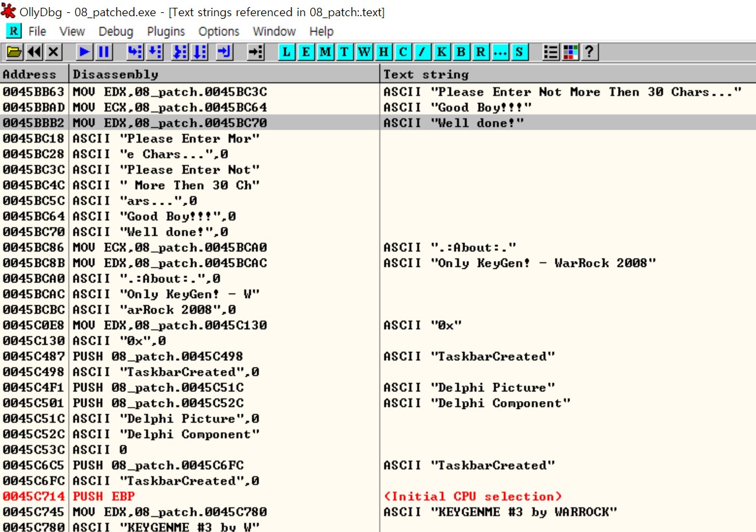Show References with R button
This screenshot has width=756, height=532.
click(x=480, y=52)
